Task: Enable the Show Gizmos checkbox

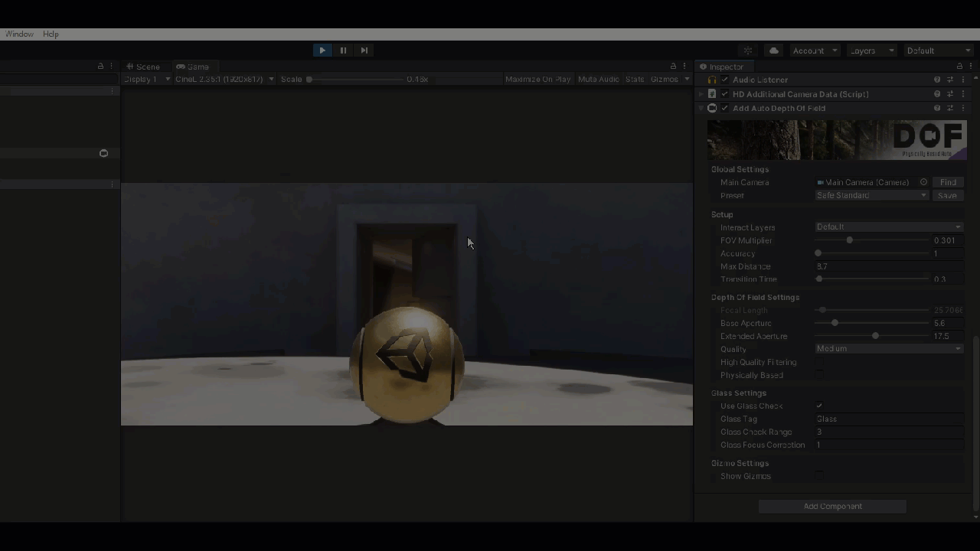Action: point(819,476)
